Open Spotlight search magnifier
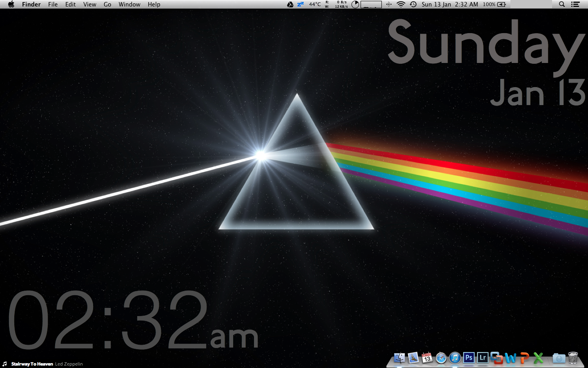588x368 pixels. tap(562, 4)
